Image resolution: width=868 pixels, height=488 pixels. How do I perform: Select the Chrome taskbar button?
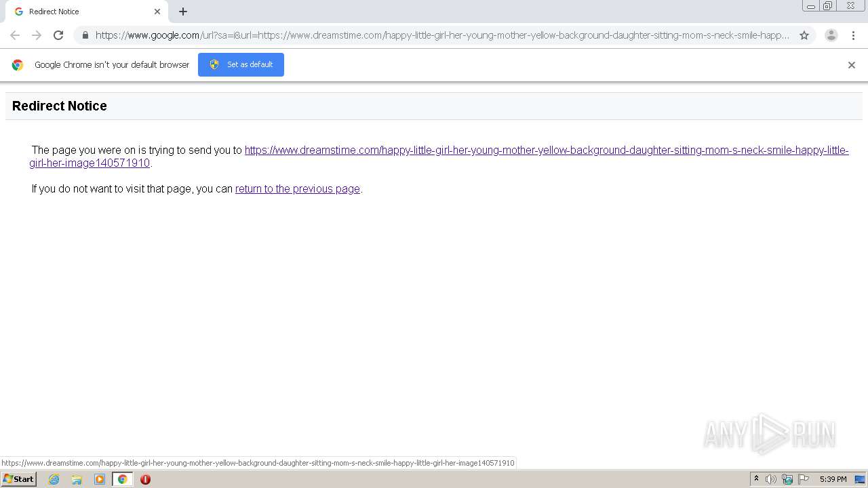tap(122, 479)
